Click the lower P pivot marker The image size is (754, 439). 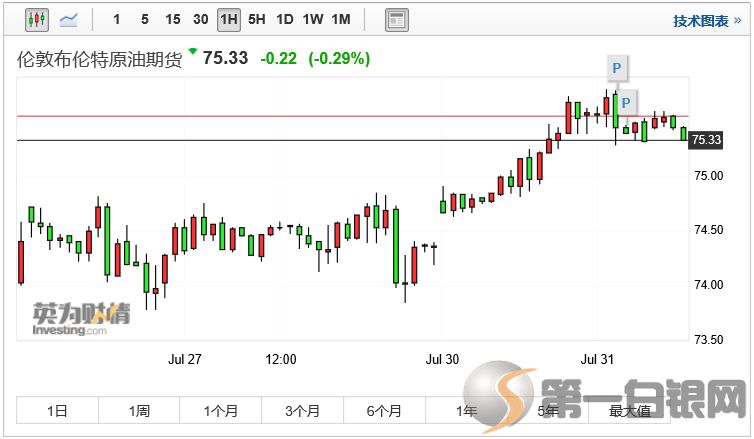click(626, 103)
